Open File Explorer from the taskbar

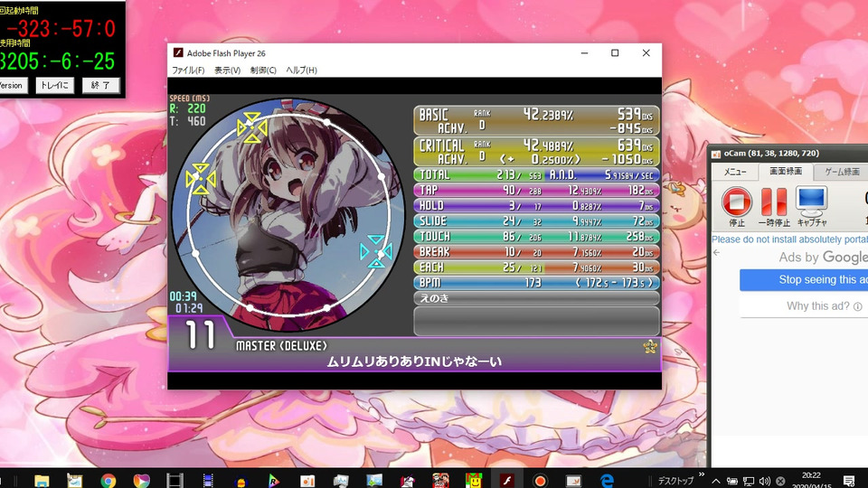[42, 480]
